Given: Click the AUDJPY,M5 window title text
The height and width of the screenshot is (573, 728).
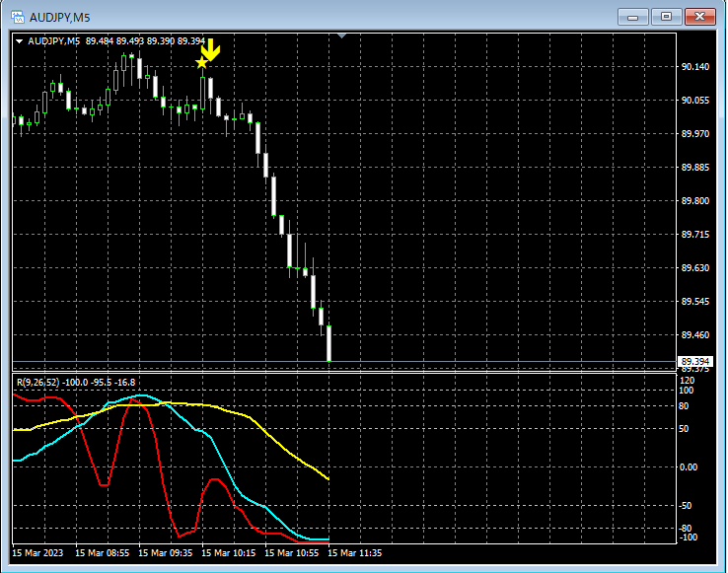Looking at the screenshot, I should tap(60, 18).
